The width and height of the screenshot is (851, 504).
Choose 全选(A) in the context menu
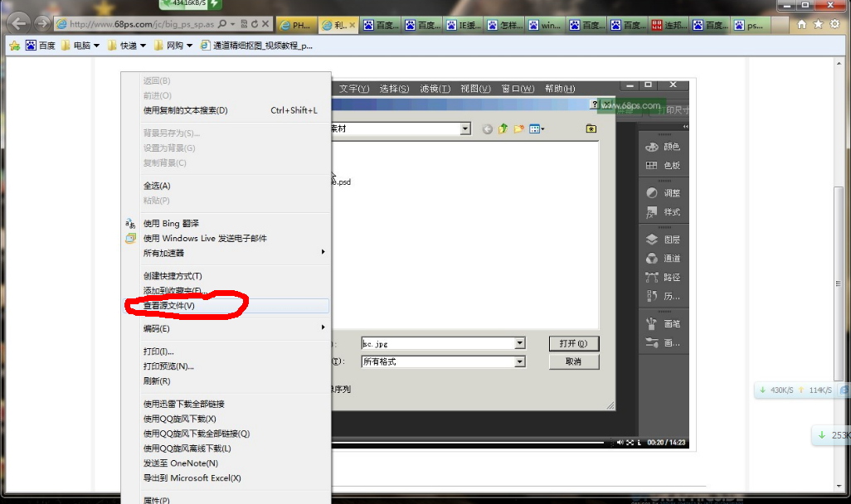pyautogui.click(x=227, y=186)
